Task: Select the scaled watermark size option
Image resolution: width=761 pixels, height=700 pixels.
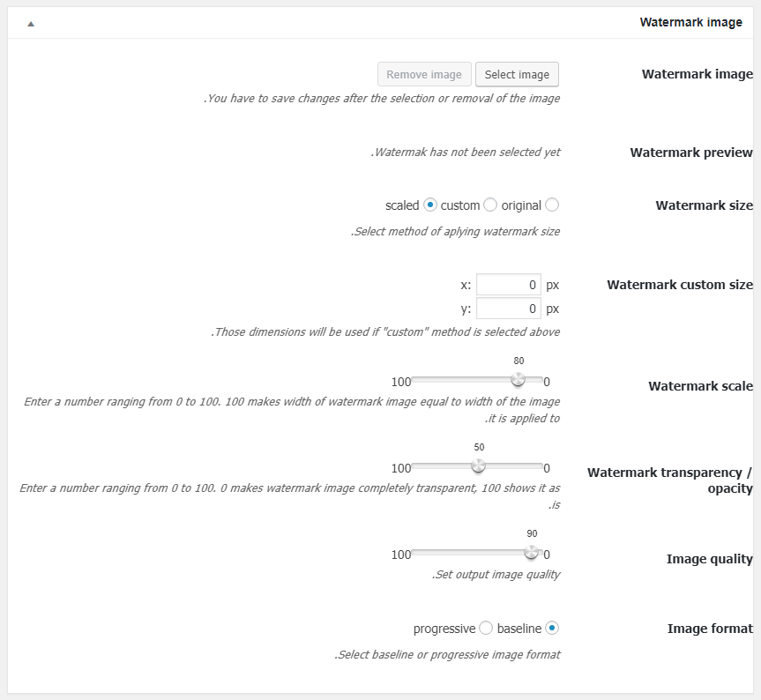Action: tap(430, 205)
